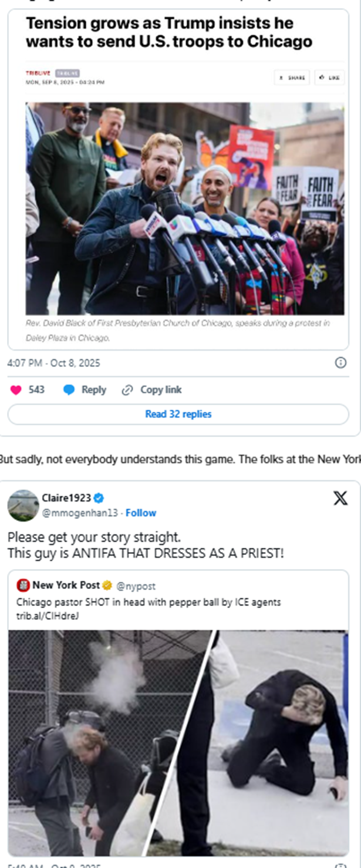Viewport: 361px width, 868px height.
Task: Click the X logo on Claire1923's tweet
Action: click(x=340, y=499)
